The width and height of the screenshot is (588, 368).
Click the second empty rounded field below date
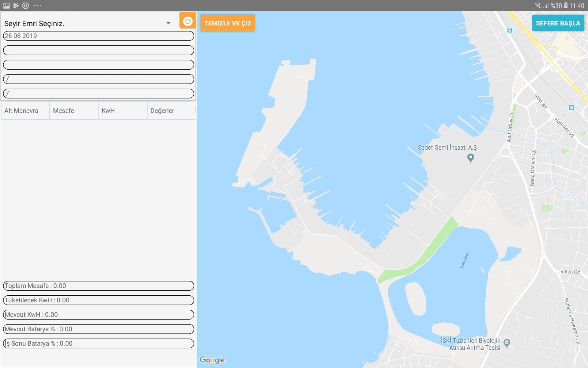coord(99,50)
